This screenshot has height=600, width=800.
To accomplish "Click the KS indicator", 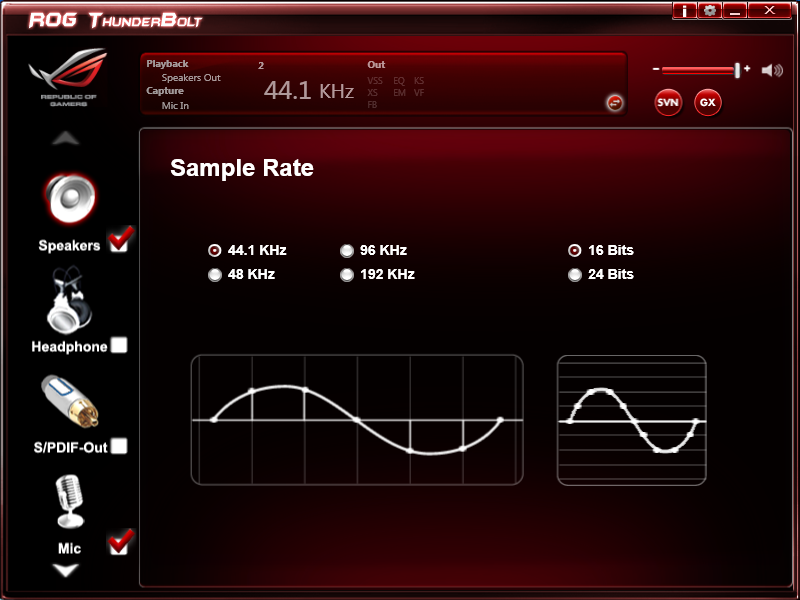I will (419, 81).
